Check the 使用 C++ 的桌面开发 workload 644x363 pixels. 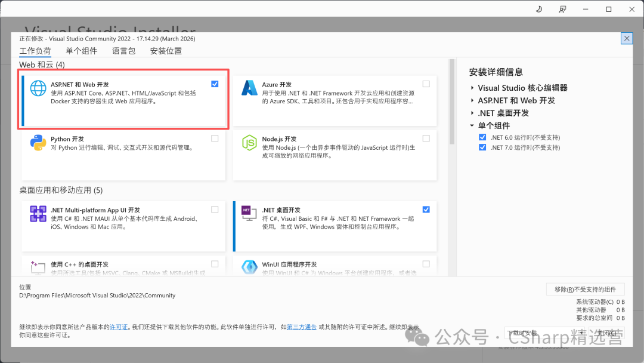tap(215, 264)
